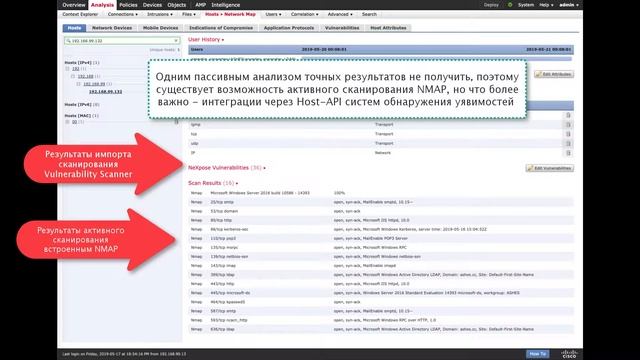Open the Policies top menu
The height and width of the screenshot is (360, 640).
(128, 5)
